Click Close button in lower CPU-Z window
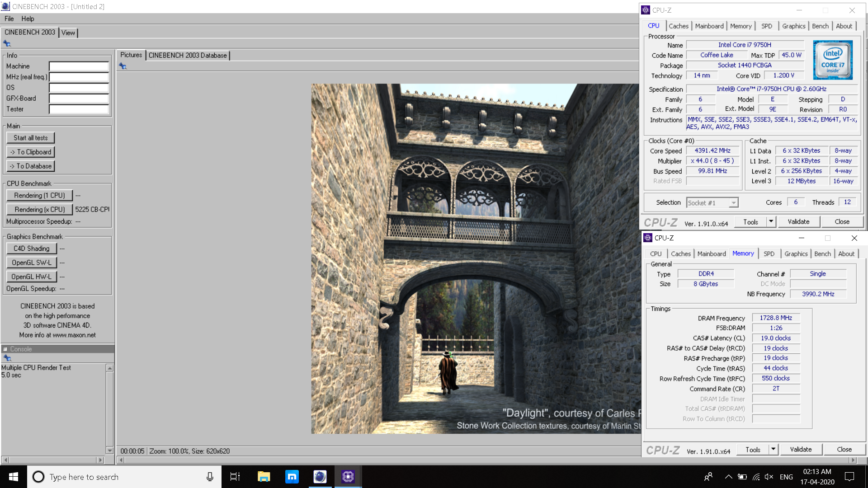Image resolution: width=868 pixels, height=488 pixels. coord(844,450)
